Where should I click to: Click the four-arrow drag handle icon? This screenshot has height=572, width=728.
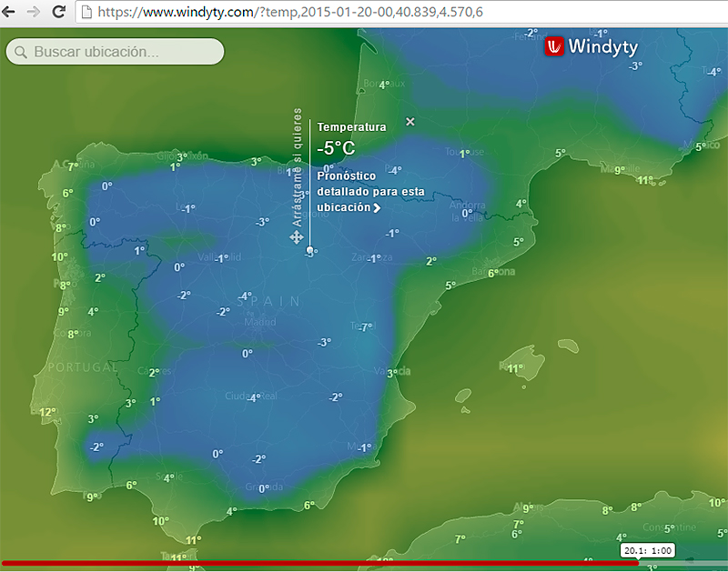click(x=297, y=237)
